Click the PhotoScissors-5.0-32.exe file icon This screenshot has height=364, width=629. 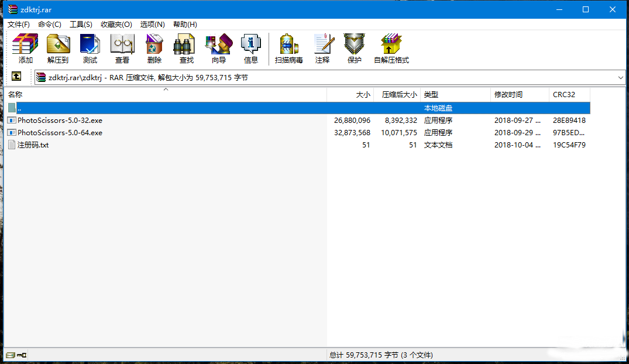pyautogui.click(x=12, y=121)
